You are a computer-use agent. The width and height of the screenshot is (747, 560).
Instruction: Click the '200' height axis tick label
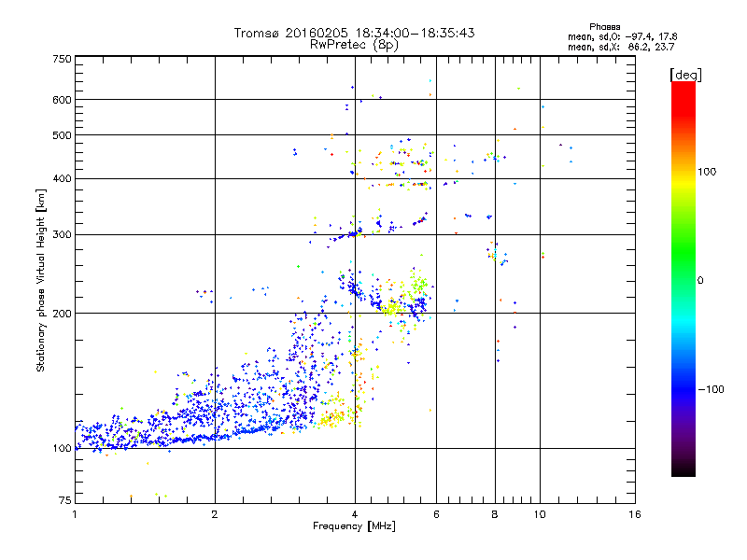point(63,314)
